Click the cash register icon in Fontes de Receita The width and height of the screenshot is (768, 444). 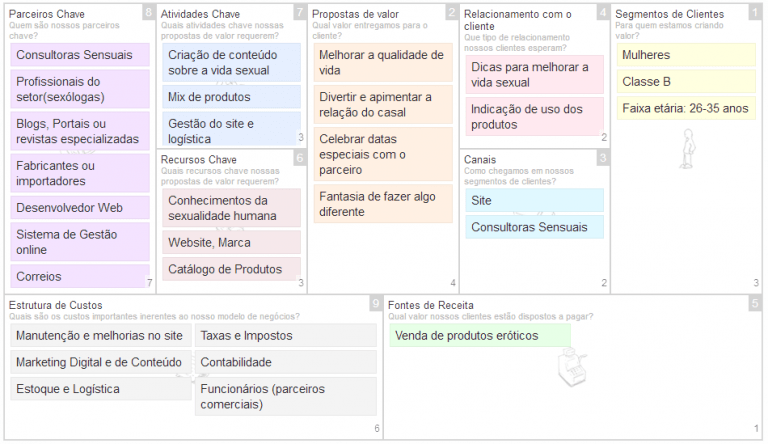(x=572, y=366)
